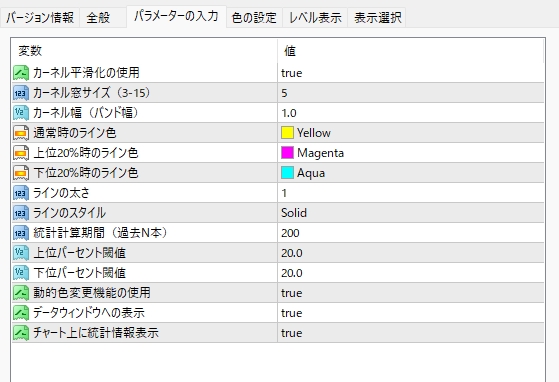Screen dimensions: 559x382
Task: Open the Magenta color value dropdown
Action: (411, 153)
